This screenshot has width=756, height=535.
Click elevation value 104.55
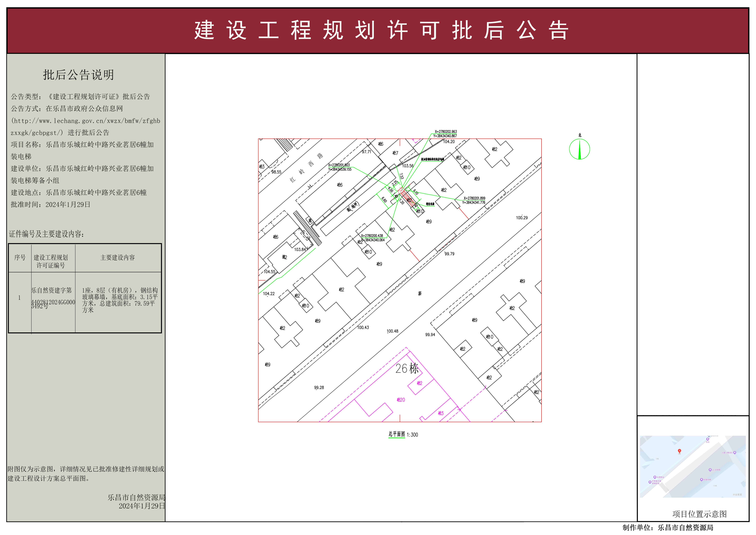pyautogui.click(x=269, y=272)
